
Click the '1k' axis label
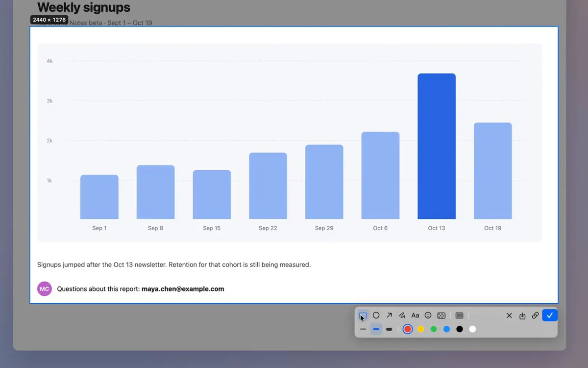click(x=49, y=181)
